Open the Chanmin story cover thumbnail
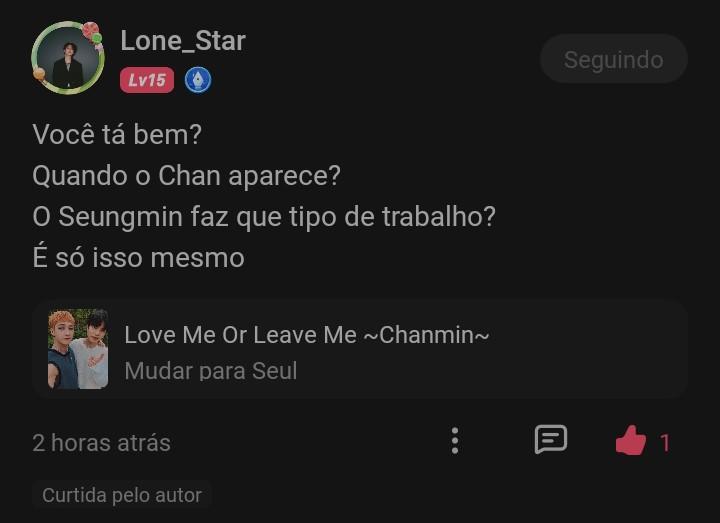 (78, 349)
